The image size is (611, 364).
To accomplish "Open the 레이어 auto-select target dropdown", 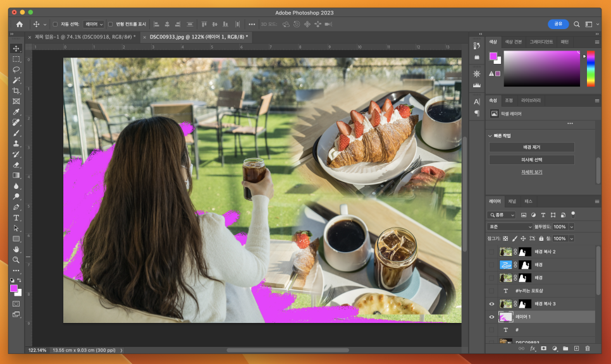I will click(94, 24).
